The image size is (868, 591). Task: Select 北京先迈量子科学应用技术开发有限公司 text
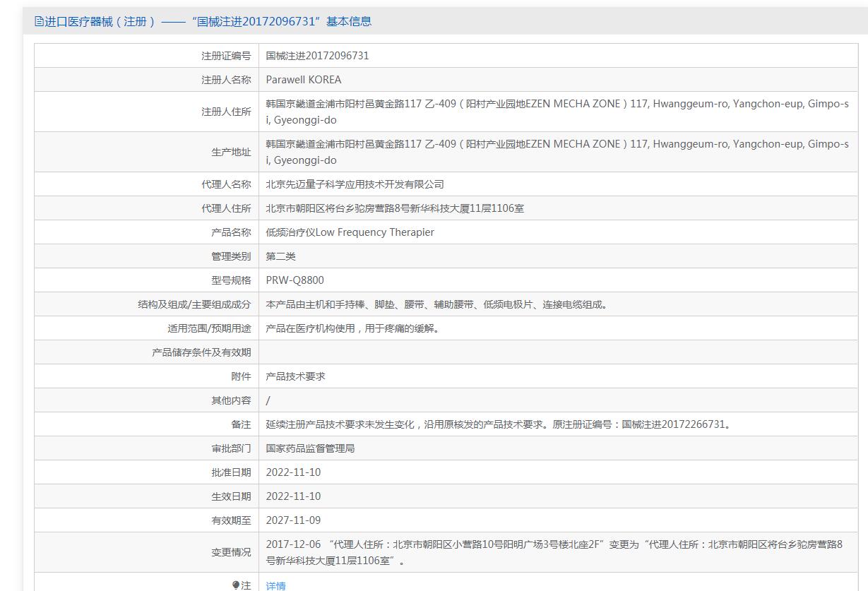pos(355,184)
